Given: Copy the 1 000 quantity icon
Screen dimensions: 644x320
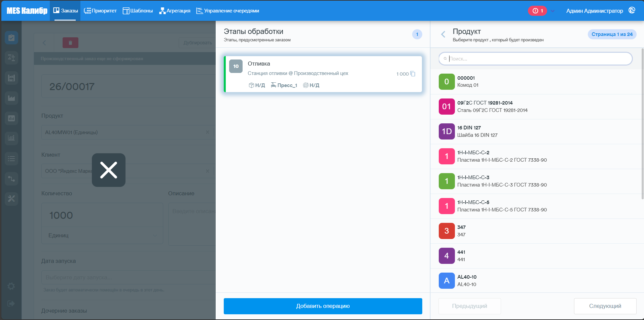Looking at the screenshot, I should click(413, 74).
